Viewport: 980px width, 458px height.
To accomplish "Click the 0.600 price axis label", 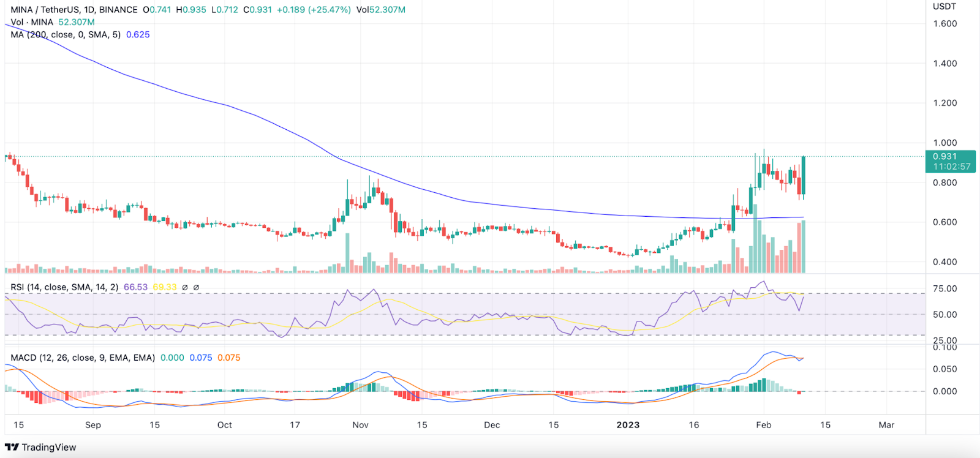I will click(x=945, y=222).
